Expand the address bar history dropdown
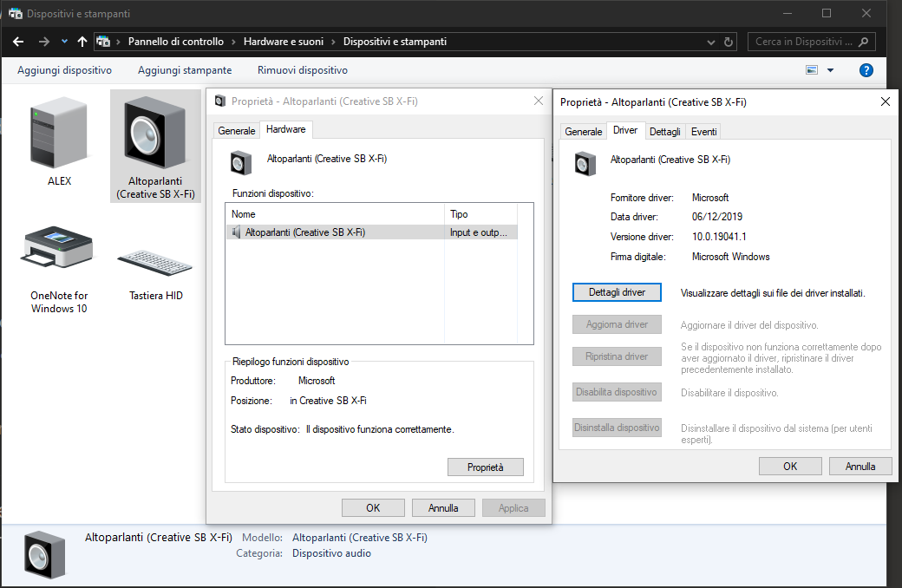This screenshot has width=902, height=588. (711, 42)
